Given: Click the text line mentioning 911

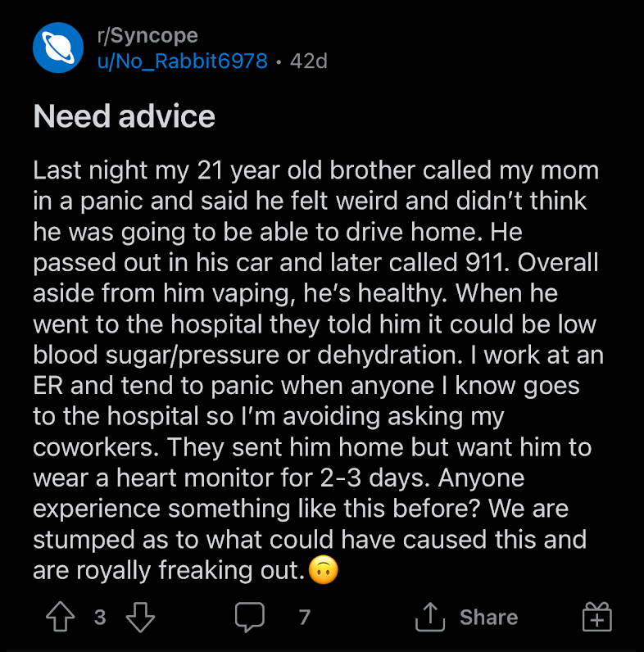Looking at the screenshot, I should tap(315, 263).
